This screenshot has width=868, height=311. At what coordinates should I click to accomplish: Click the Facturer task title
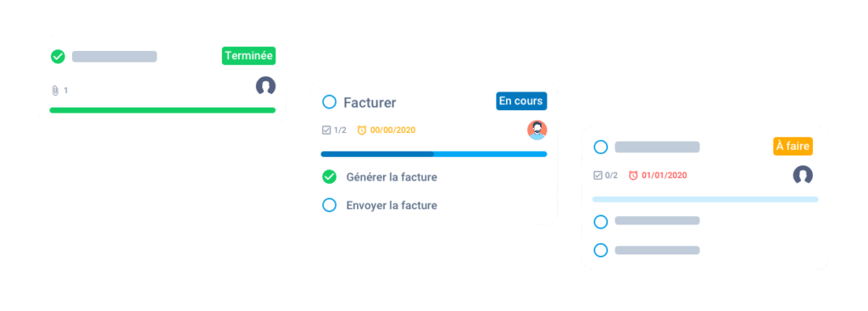[x=370, y=103]
